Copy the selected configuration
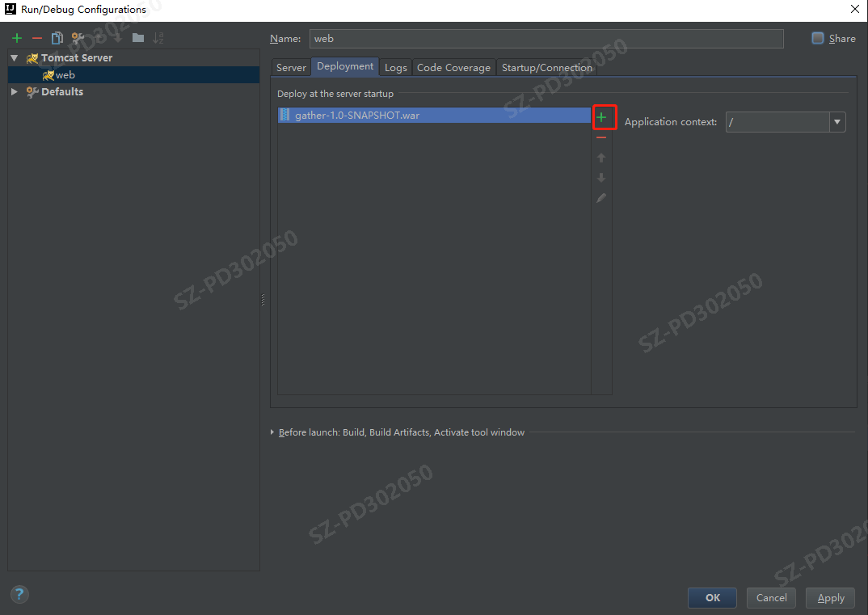Screen dimensions: 868x615 coord(57,38)
